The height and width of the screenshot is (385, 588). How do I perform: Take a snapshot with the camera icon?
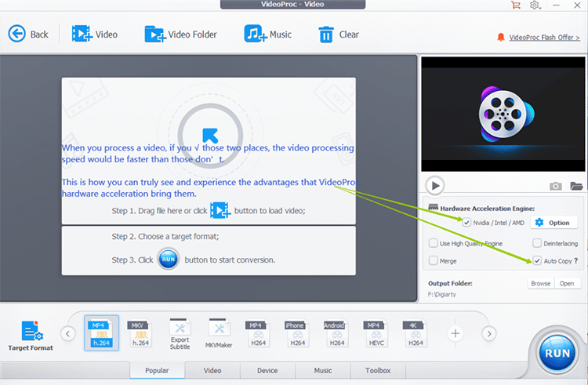555,186
